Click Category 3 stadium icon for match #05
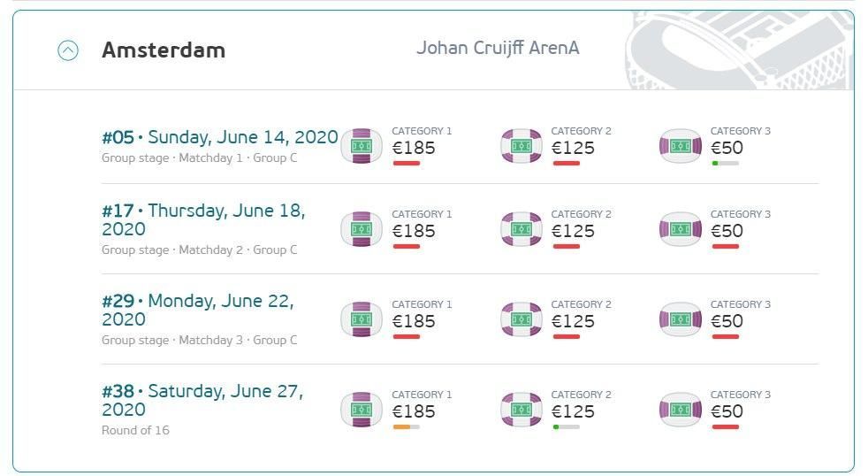The height and width of the screenshot is (476, 868). (681, 146)
